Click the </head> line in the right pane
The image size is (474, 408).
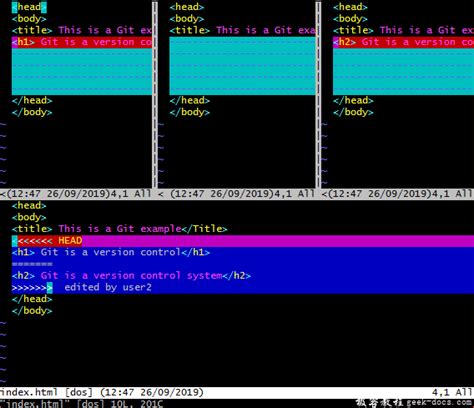tap(353, 100)
